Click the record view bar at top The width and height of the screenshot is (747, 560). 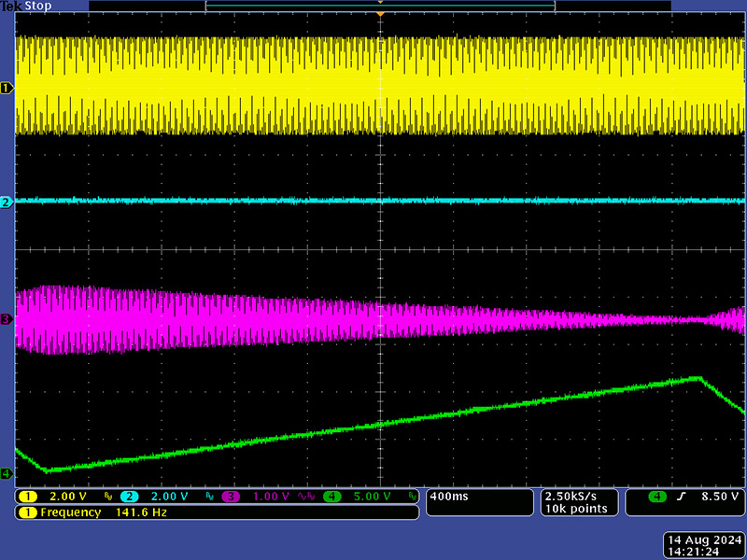click(x=380, y=6)
